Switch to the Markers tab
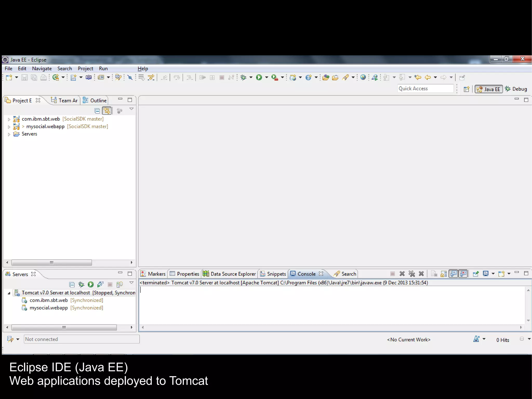 coord(153,274)
